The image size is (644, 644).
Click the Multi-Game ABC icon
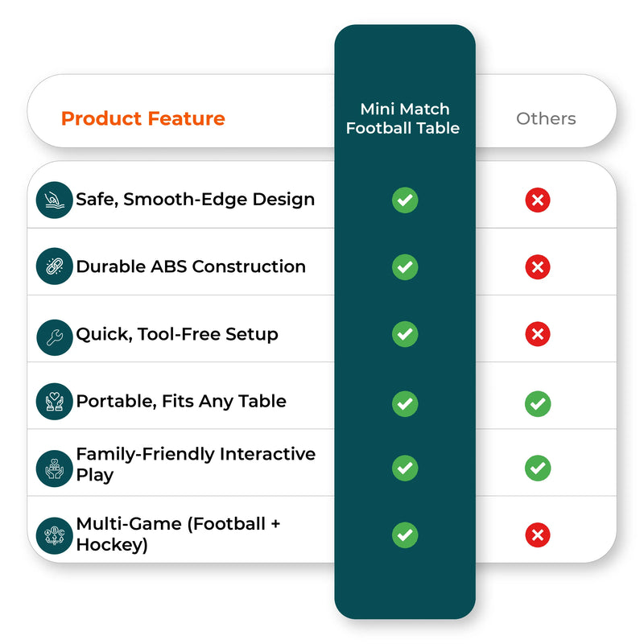pyautogui.click(x=54, y=535)
